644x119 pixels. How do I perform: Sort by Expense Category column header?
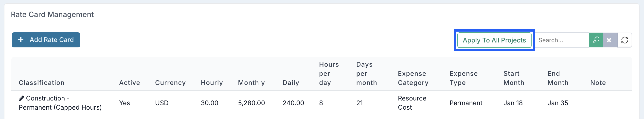[413, 78]
